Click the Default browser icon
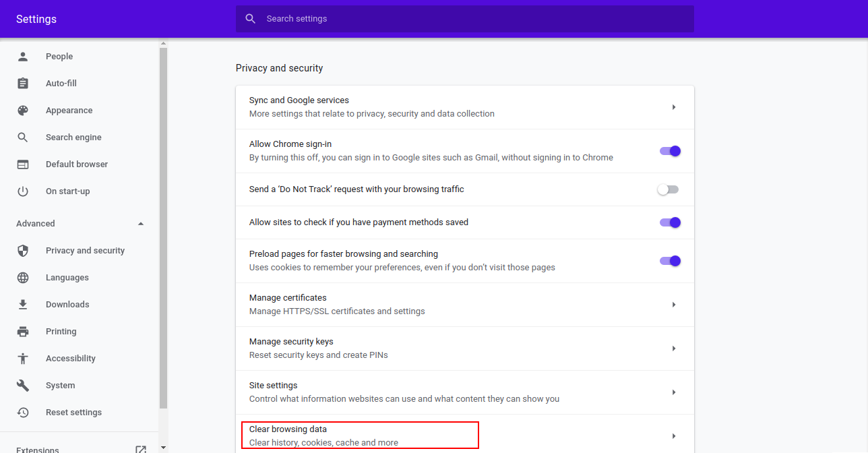 coord(23,164)
